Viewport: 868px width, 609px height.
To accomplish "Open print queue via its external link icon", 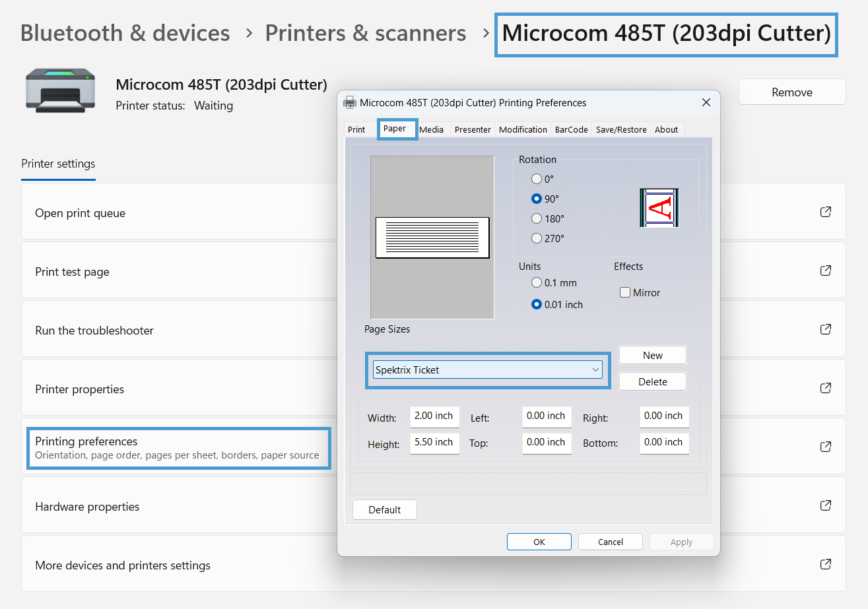I will pyautogui.click(x=826, y=212).
